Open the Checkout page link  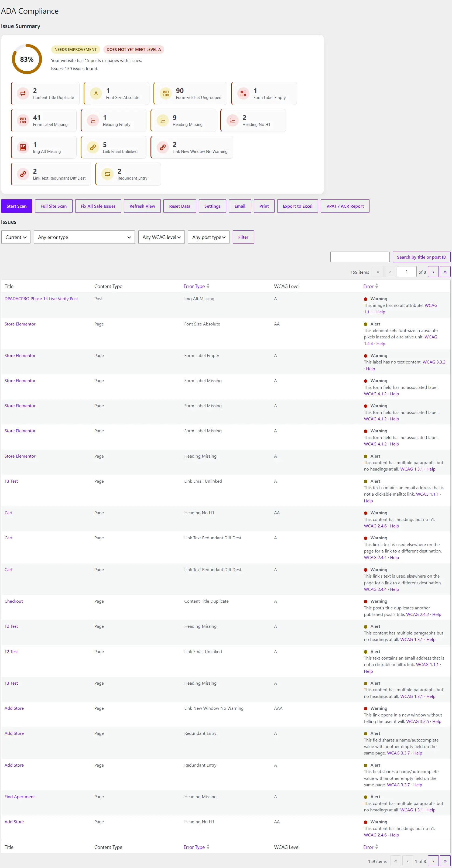click(x=14, y=602)
